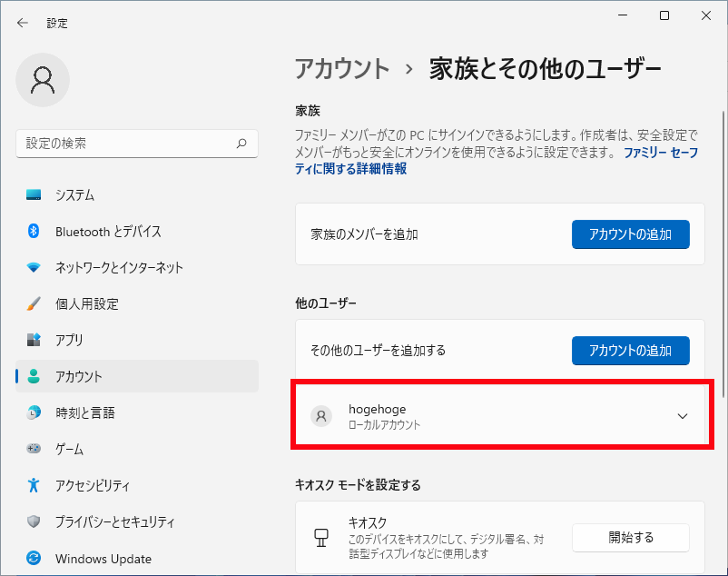
Task: Click アカウントの追加 for family member
Action: point(631,234)
